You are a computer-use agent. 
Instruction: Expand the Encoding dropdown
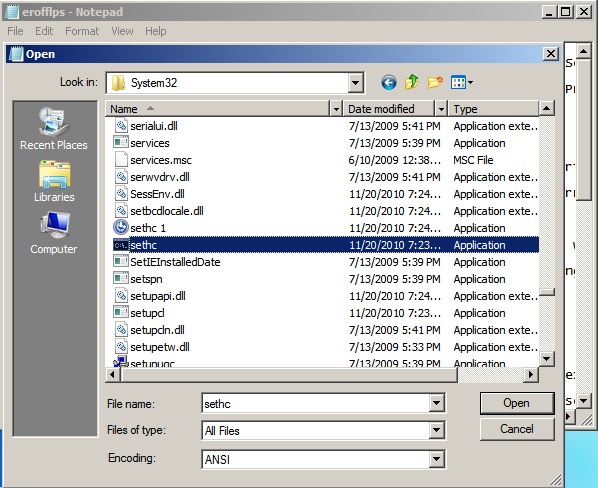pyautogui.click(x=436, y=459)
